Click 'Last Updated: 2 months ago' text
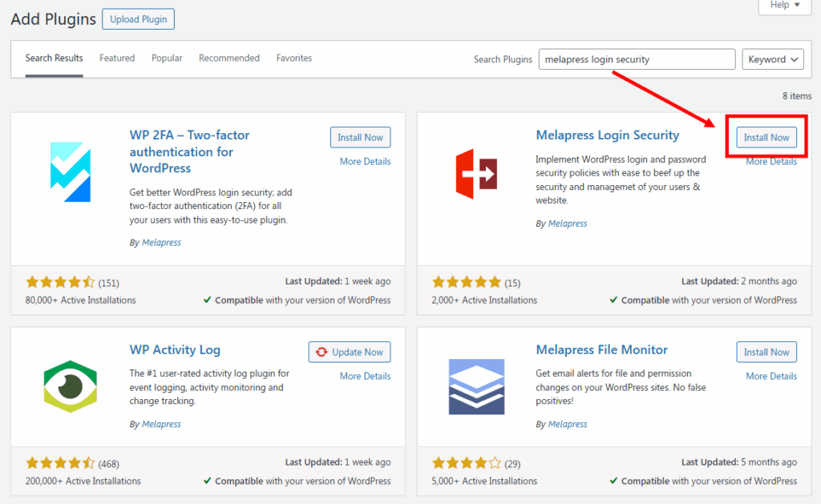 click(738, 281)
